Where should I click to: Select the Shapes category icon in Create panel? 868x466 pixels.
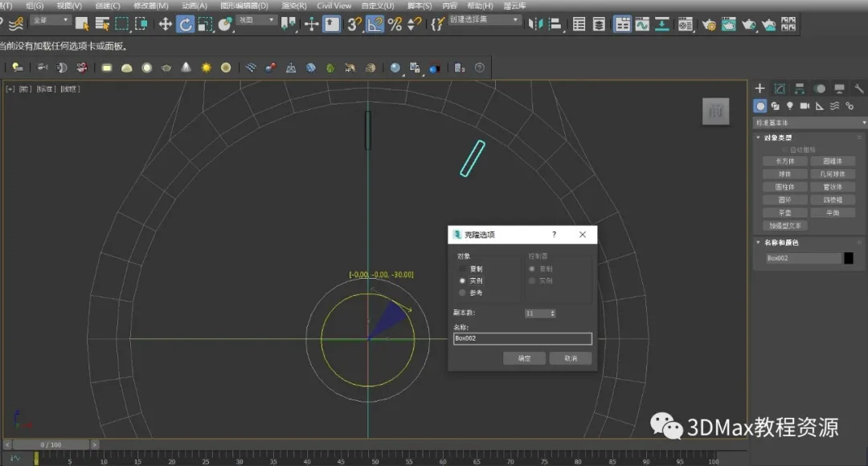[775, 106]
